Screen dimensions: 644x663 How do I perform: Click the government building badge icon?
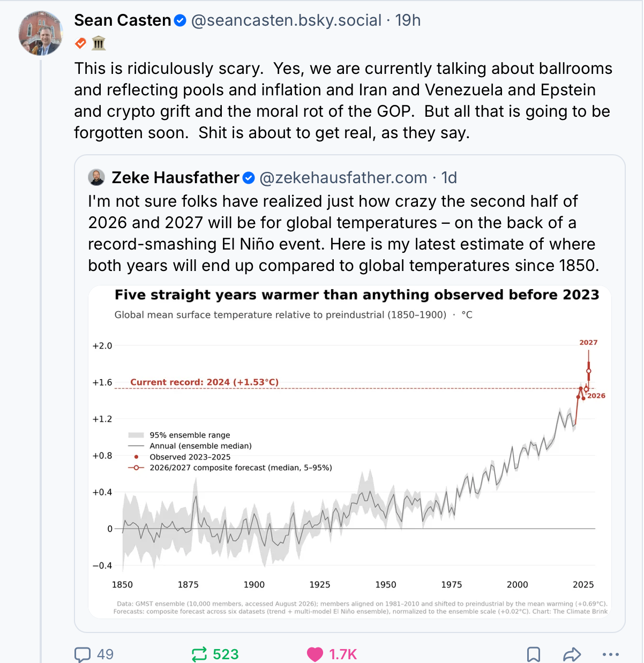(x=99, y=43)
